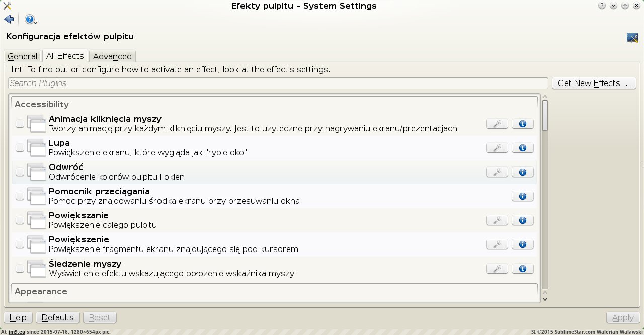Viewport: 644px width, 335px height.
Task: Configure the Odwróć effect via wrench
Action: 497,172
